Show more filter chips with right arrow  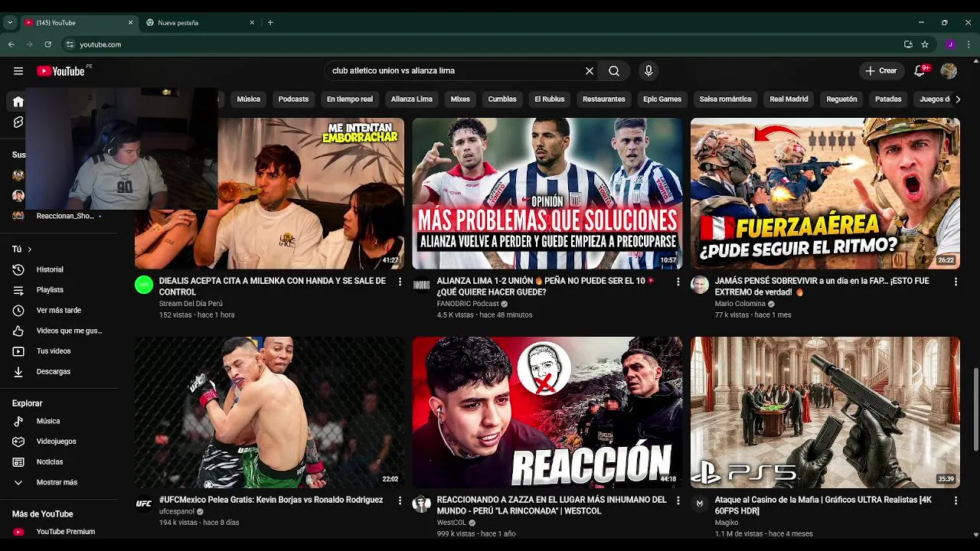point(957,99)
